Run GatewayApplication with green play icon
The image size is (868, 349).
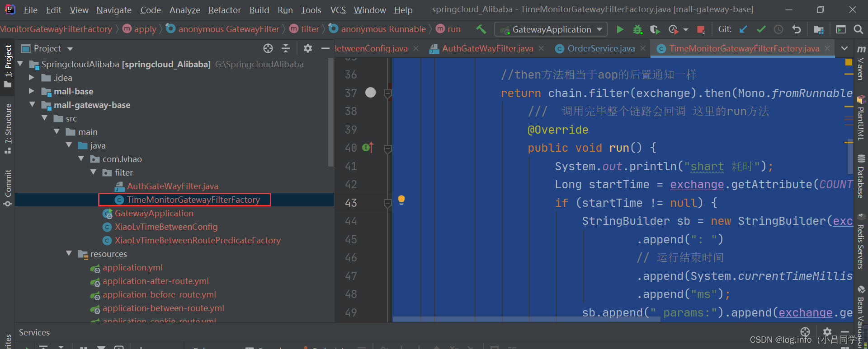(620, 29)
